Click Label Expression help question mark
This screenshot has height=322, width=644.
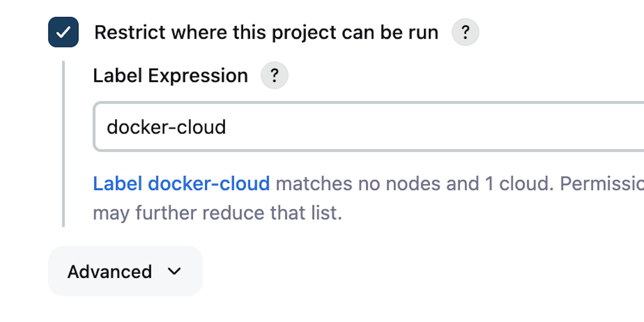coord(274,75)
